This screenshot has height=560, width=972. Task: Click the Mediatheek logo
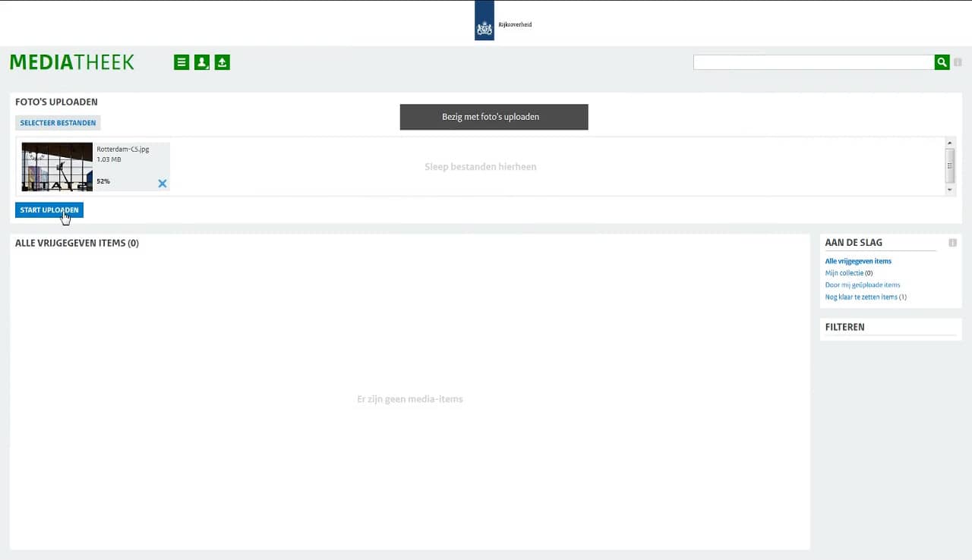(72, 62)
